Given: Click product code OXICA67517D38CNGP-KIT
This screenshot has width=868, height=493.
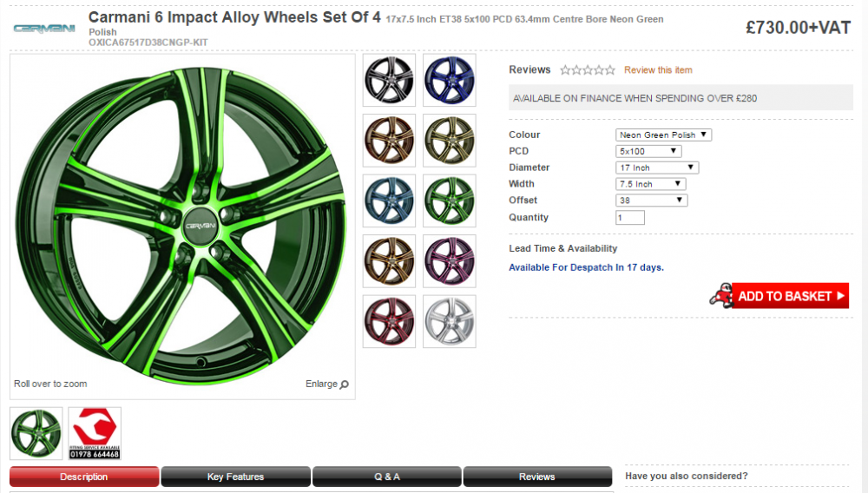Looking at the screenshot, I should click(x=148, y=43).
